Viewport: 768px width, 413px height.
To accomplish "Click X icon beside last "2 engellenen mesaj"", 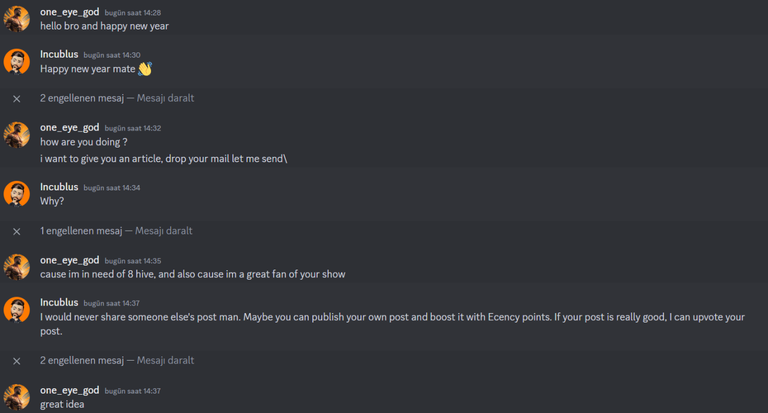I will (17, 361).
